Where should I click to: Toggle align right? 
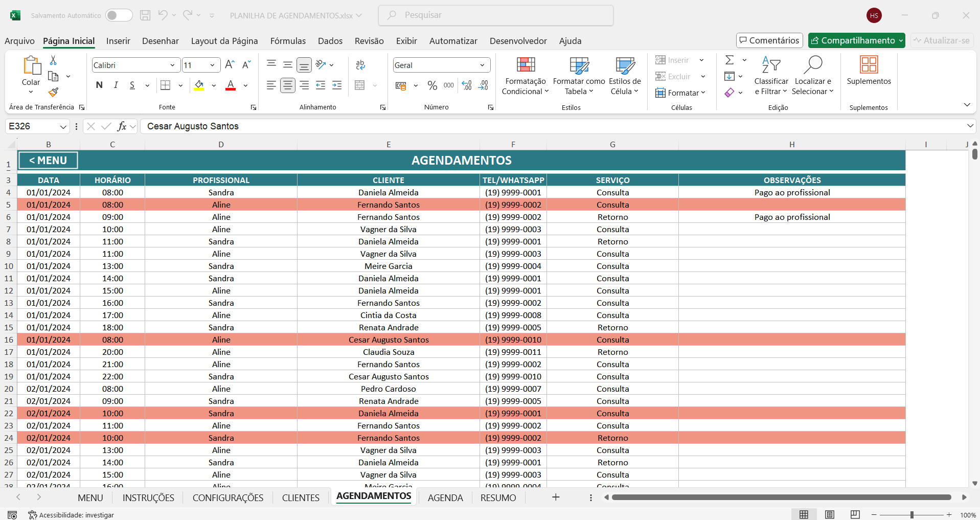pyautogui.click(x=304, y=85)
